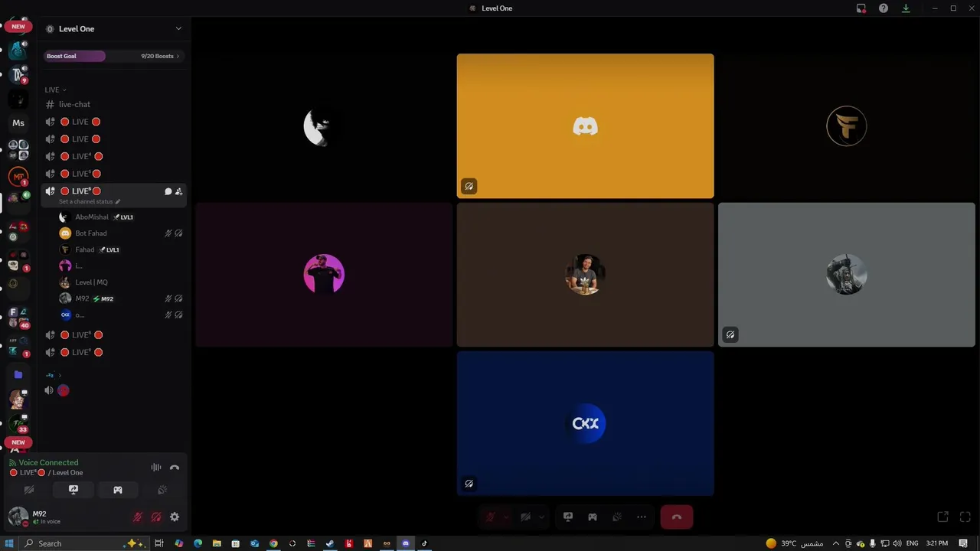
Task: Focus the gray tile with the warrior avatar
Action: point(847,275)
